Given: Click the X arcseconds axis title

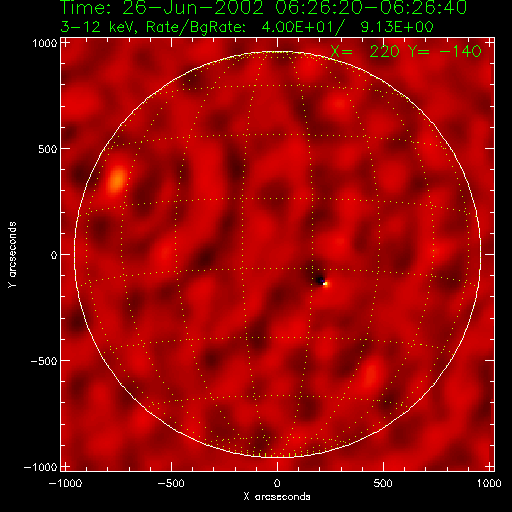Looking at the screenshot, I should tap(277, 497).
